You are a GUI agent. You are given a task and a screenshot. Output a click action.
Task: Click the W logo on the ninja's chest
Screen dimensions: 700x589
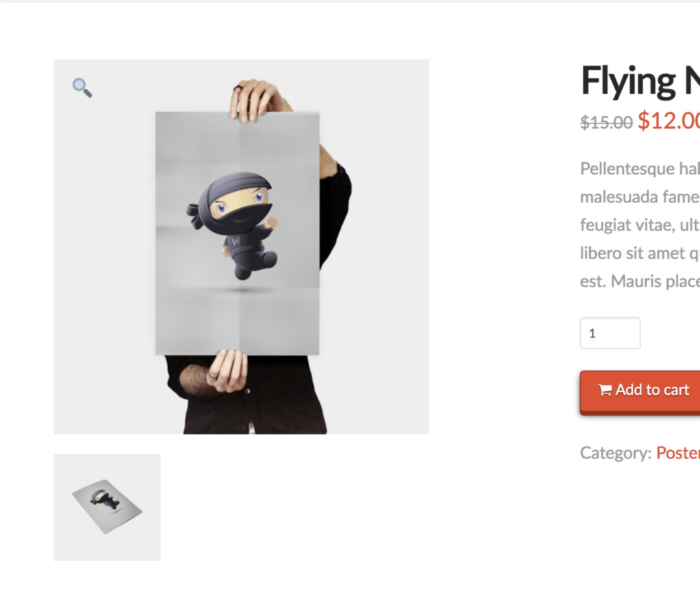pos(235,241)
